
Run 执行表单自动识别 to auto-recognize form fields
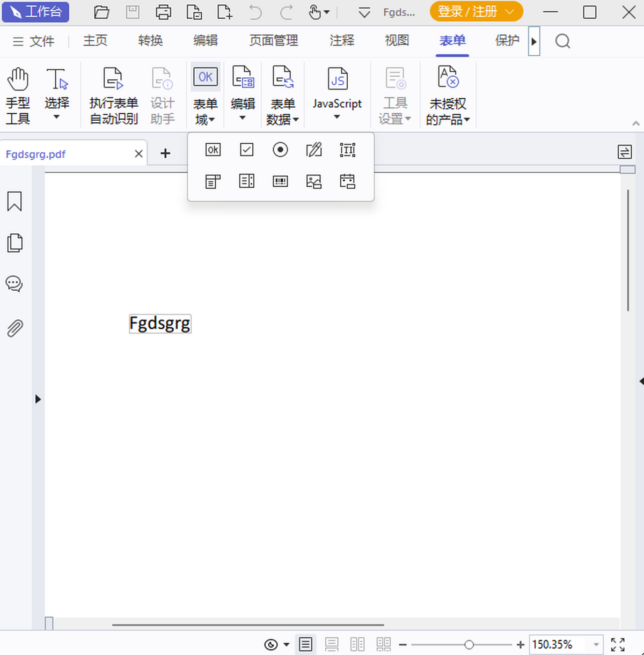pyautogui.click(x=113, y=94)
